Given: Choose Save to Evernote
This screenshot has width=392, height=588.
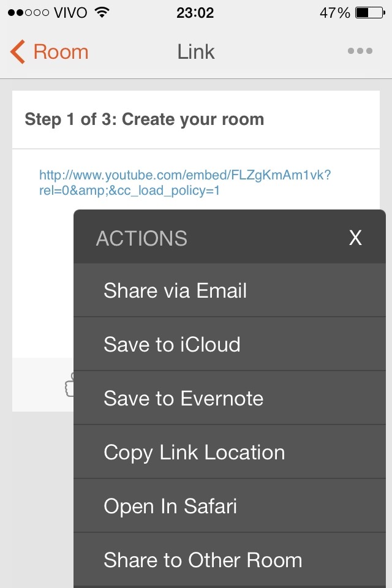Looking at the screenshot, I should point(184,398).
